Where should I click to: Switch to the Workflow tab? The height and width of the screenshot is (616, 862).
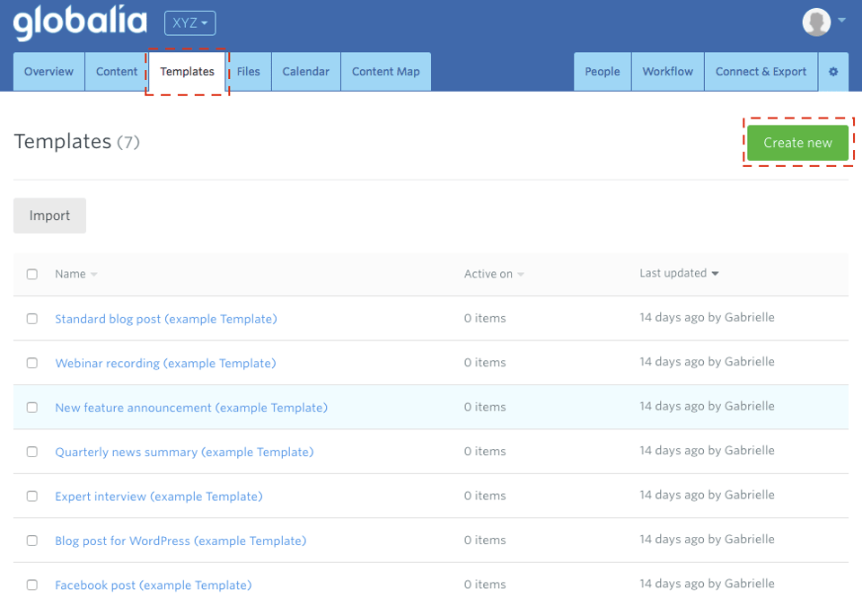click(x=667, y=71)
